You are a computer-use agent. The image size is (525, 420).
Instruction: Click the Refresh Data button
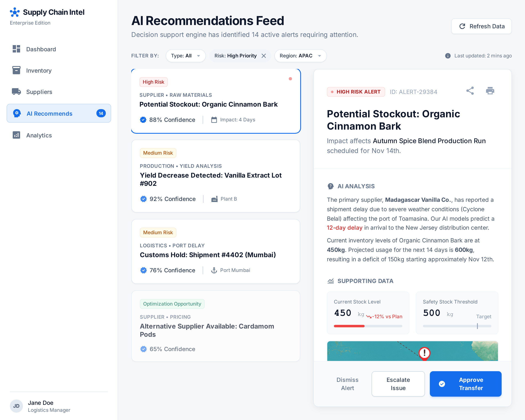point(481,26)
